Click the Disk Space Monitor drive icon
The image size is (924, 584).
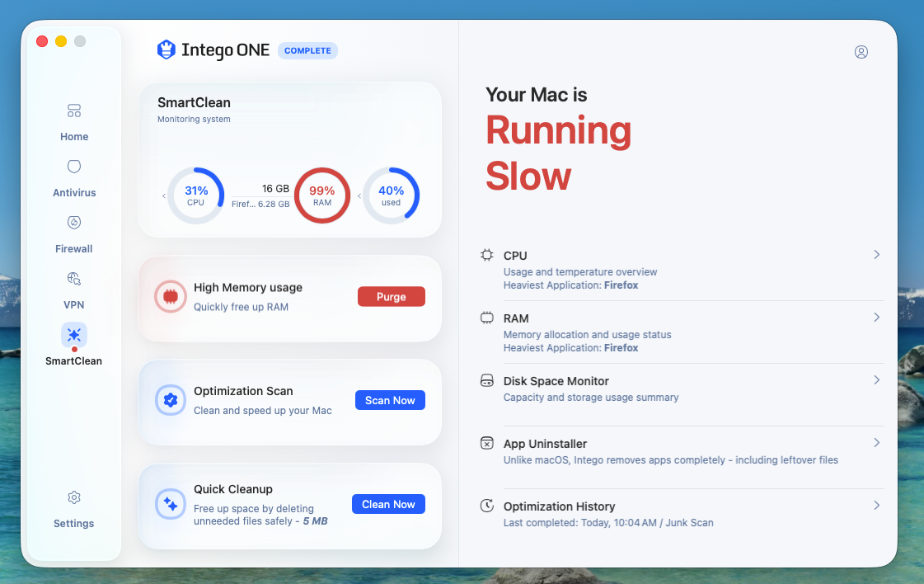click(487, 380)
